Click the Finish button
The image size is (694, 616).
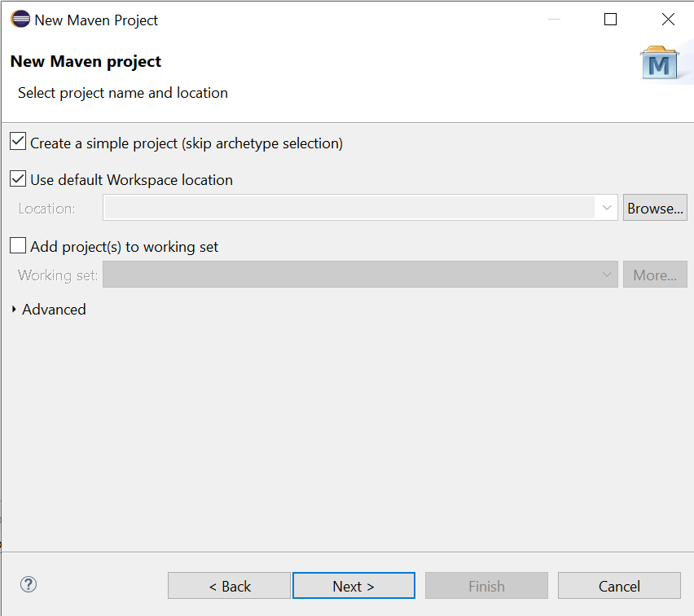(x=486, y=585)
